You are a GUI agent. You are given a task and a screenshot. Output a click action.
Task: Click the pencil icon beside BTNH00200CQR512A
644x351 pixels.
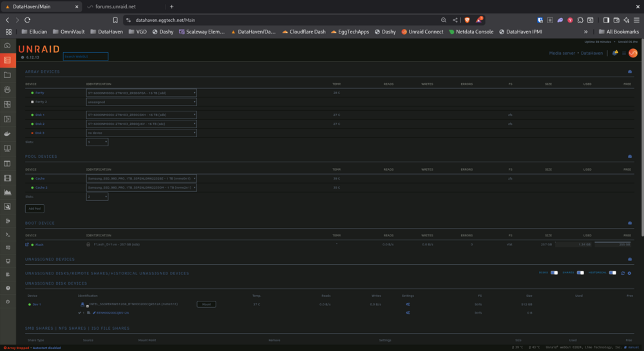94,313
